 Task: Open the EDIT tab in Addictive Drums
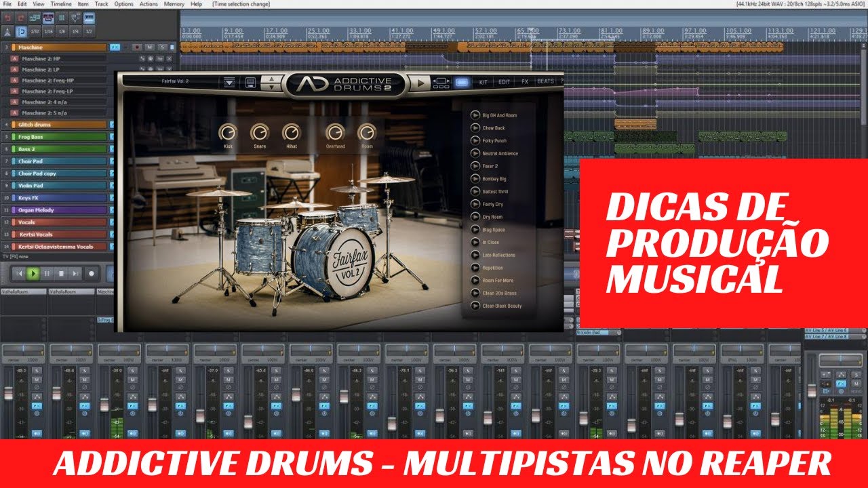coord(505,81)
